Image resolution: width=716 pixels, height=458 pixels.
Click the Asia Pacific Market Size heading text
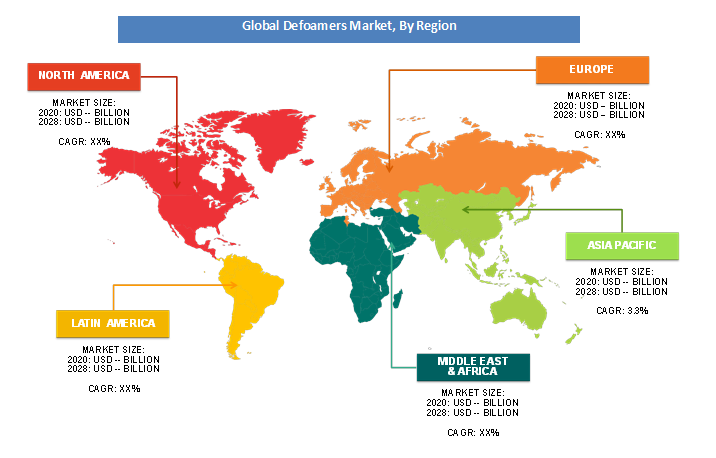[x=622, y=271]
